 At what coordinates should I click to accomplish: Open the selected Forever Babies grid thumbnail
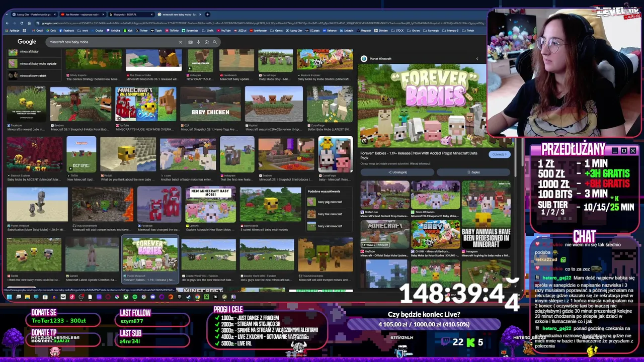coord(150,255)
